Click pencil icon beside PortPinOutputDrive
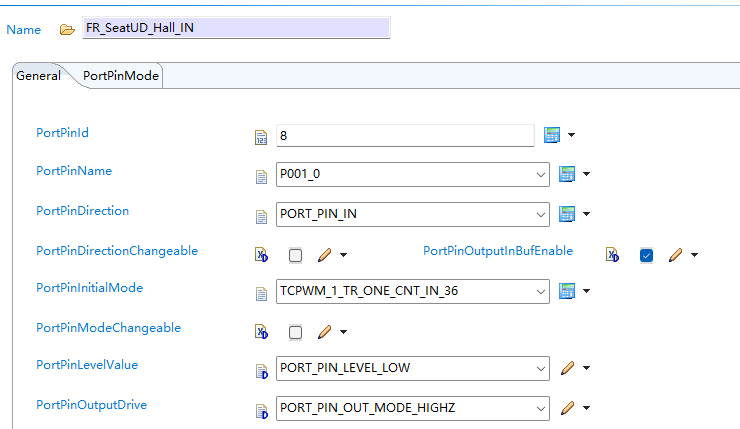Screen dimensions: 740x429 click(x=567, y=408)
